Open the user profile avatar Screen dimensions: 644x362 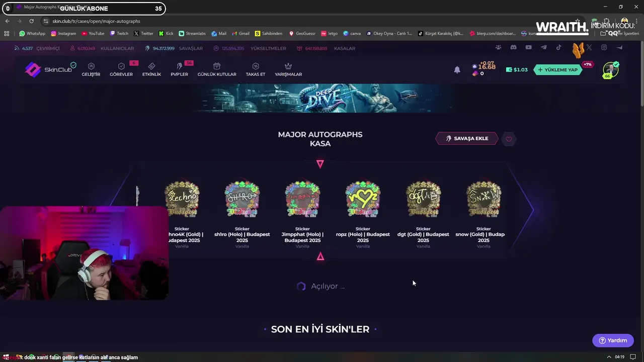(611, 70)
